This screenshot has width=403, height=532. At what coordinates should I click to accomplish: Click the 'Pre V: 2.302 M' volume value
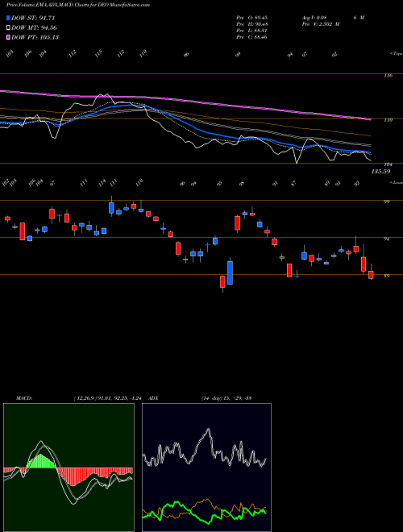click(320, 24)
